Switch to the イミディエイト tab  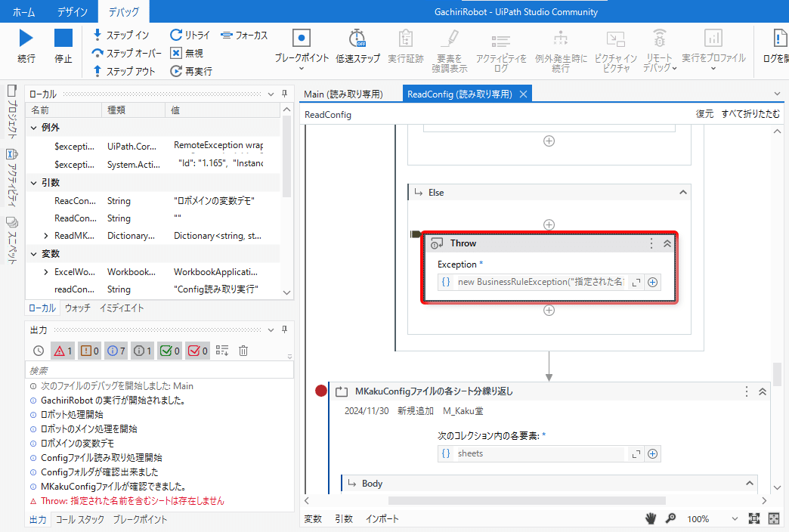pyautogui.click(x=122, y=308)
